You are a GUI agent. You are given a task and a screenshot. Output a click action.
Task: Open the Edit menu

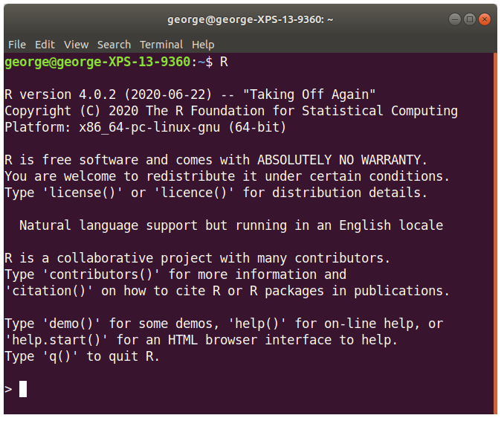[x=45, y=45]
